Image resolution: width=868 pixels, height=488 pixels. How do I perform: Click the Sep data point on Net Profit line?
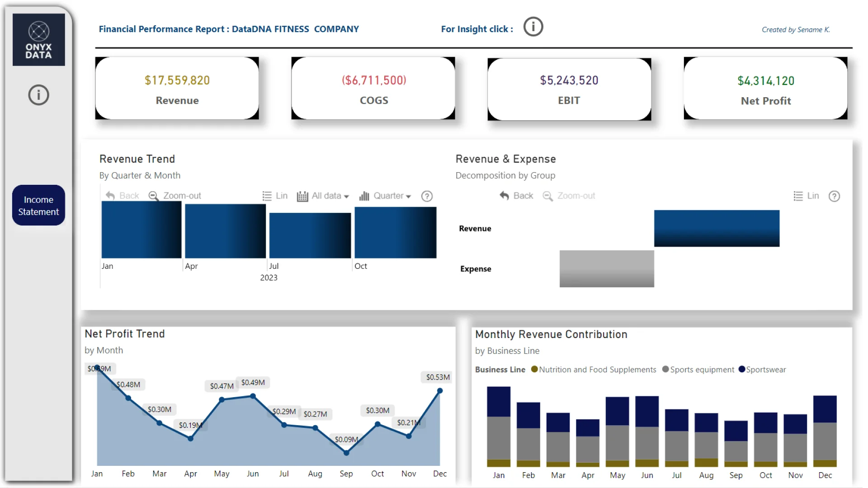pos(346,452)
